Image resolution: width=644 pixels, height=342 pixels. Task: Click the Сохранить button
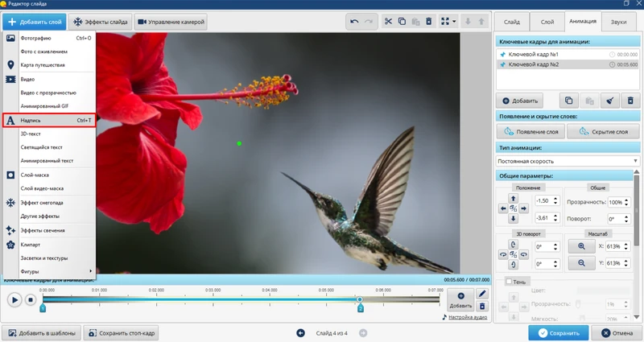(558, 332)
